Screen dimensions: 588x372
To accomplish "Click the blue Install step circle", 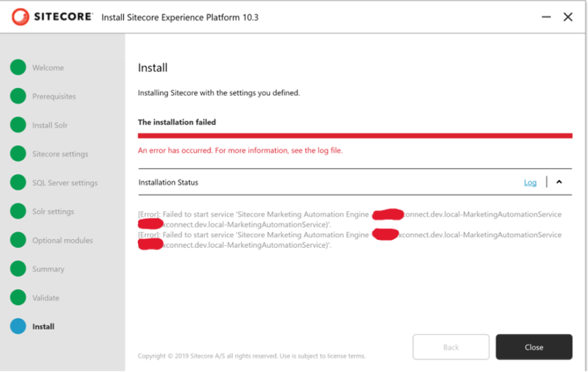I will tap(18, 326).
